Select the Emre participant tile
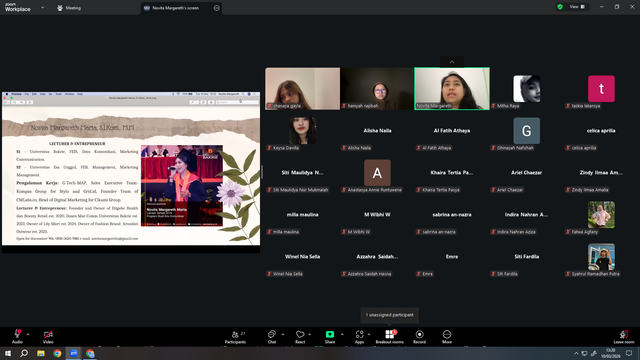This screenshot has width=640, height=360. coord(452,257)
